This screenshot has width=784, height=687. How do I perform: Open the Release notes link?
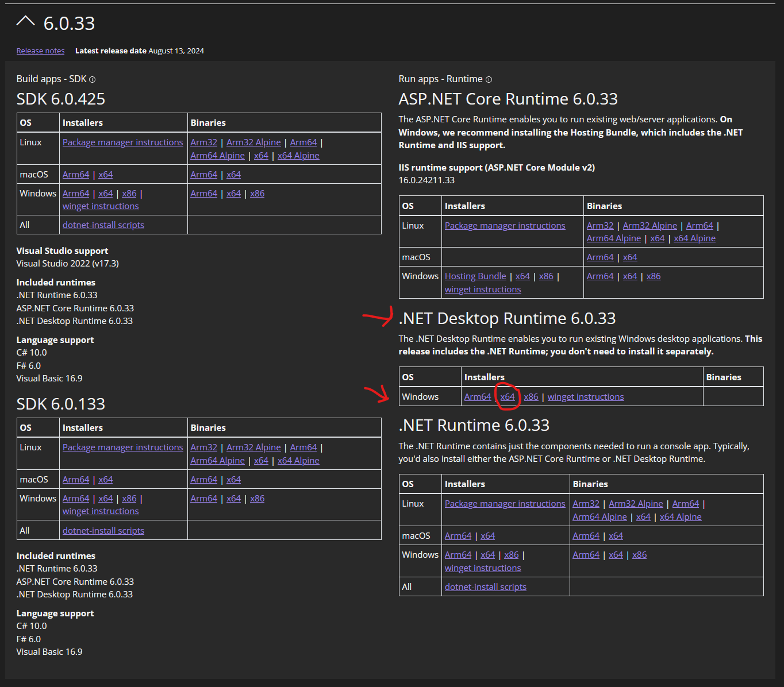40,51
